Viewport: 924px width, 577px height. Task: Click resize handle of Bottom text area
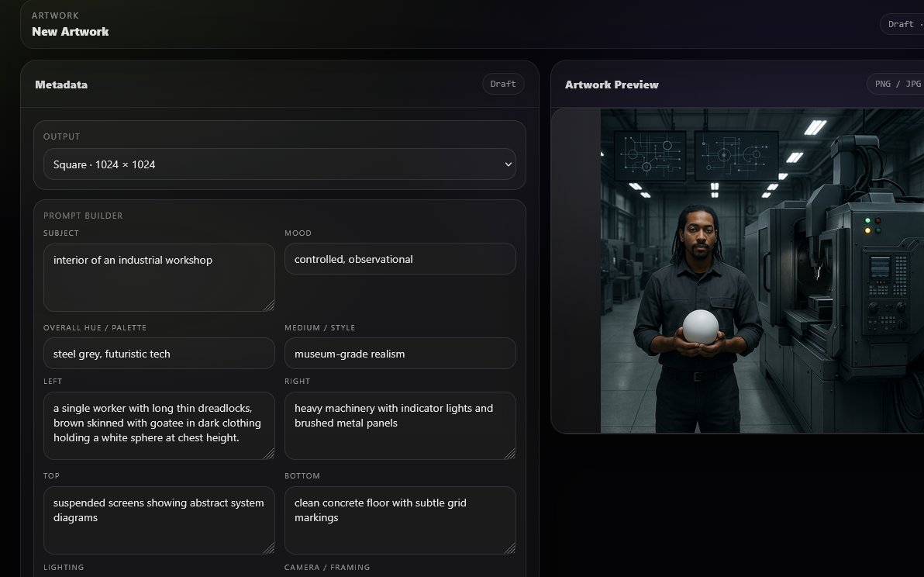(x=510, y=548)
